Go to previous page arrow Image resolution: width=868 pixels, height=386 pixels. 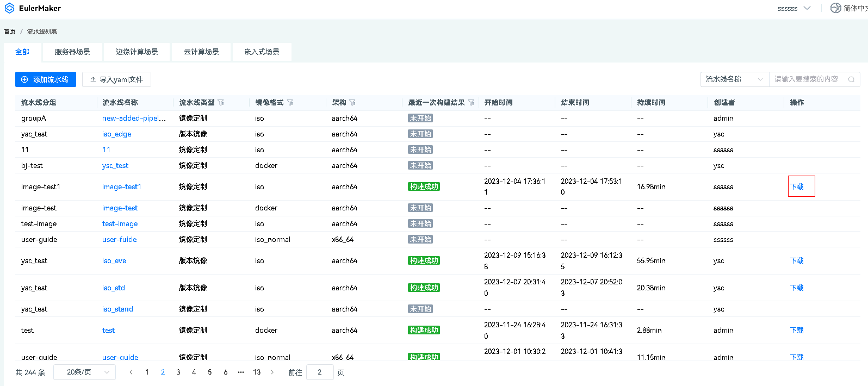point(131,372)
